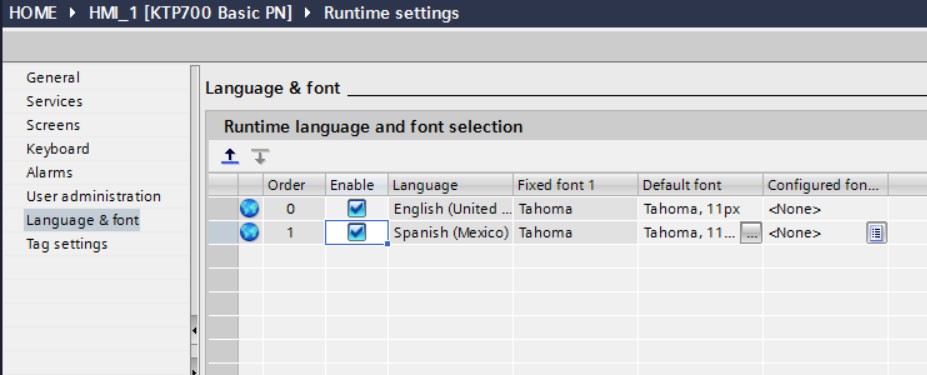The width and height of the screenshot is (927, 375).
Task: Select order cell 1
Action: click(x=294, y=232)
